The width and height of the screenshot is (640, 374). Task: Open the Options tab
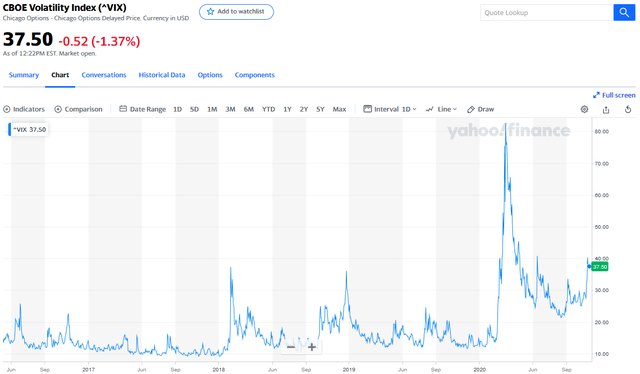click(210, 75)
